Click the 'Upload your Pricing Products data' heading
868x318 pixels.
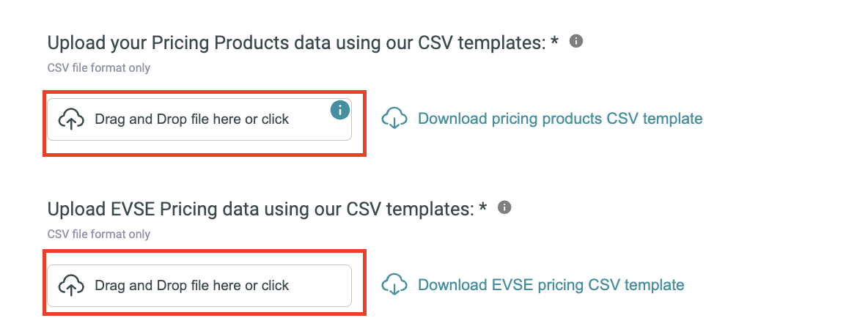click(297, 42)
